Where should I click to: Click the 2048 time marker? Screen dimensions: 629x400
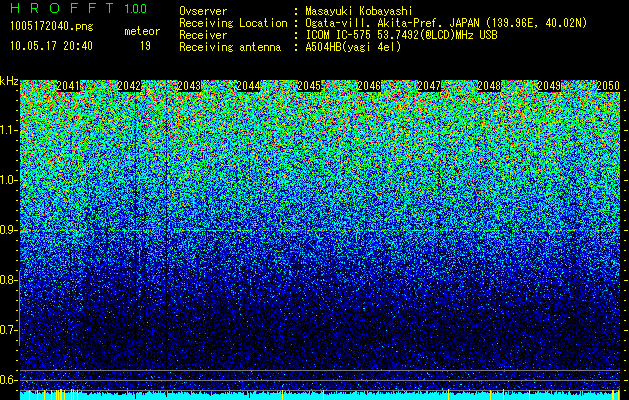(x=489, y=86)
